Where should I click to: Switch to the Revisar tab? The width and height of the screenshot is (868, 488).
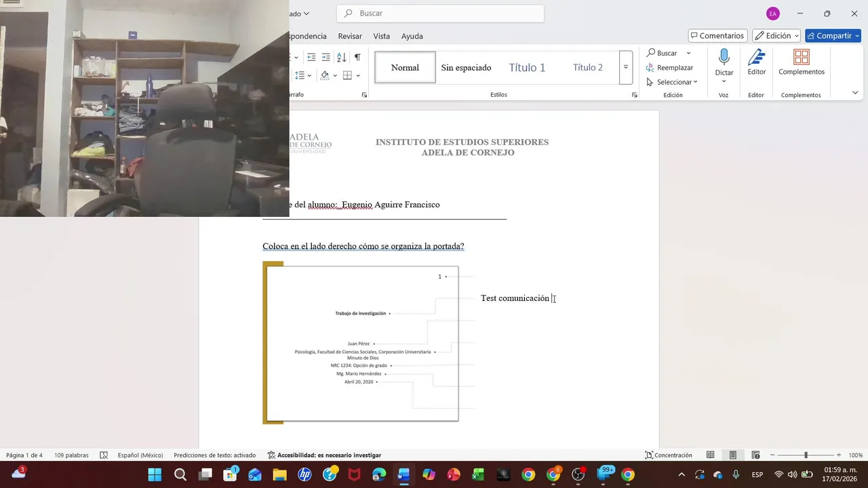[x=350, y=36]
